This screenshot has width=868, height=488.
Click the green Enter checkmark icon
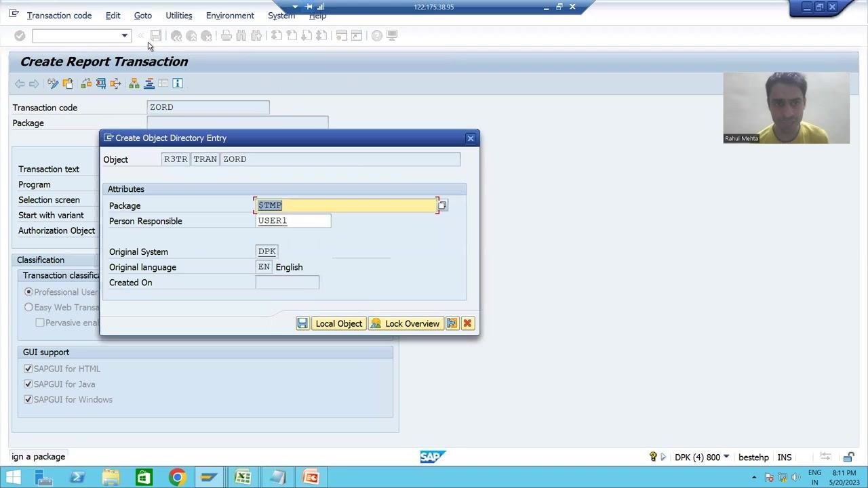(20, 36)
